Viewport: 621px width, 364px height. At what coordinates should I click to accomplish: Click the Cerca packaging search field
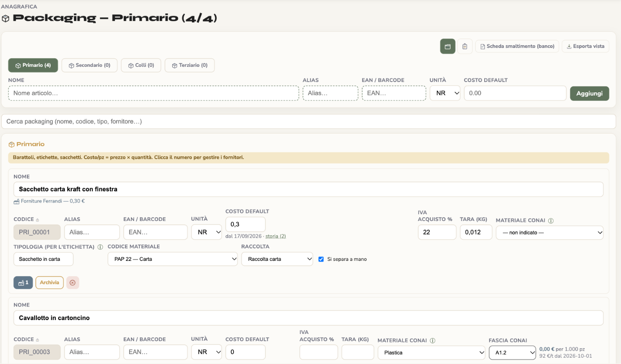point(308,121)
